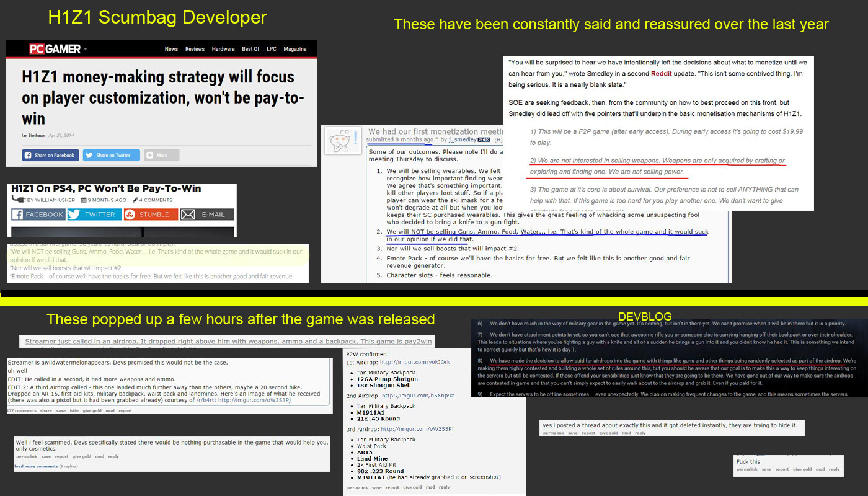This screenshot has height=496, width=868.
Task: Click the StumbleUpon icon in STUMBLE button
Action: [x=130, y=215]
